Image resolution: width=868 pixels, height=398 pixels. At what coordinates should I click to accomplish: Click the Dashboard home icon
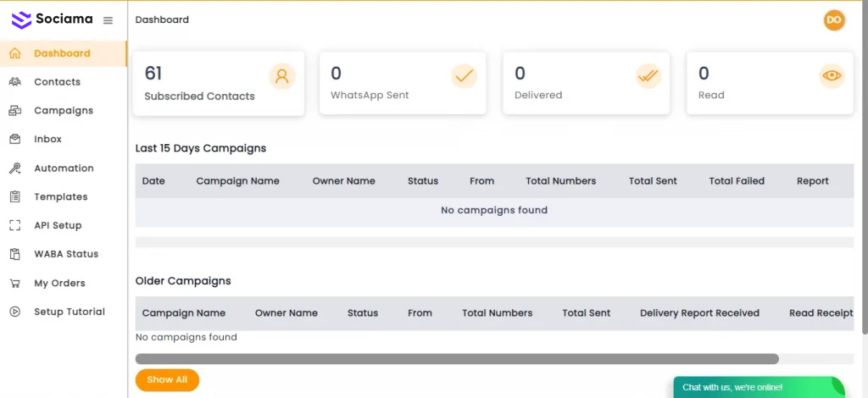15,53
